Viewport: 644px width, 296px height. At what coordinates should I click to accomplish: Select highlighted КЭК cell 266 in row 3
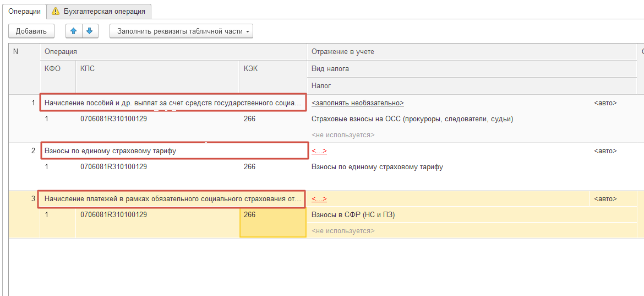click(x=272, y=222)
